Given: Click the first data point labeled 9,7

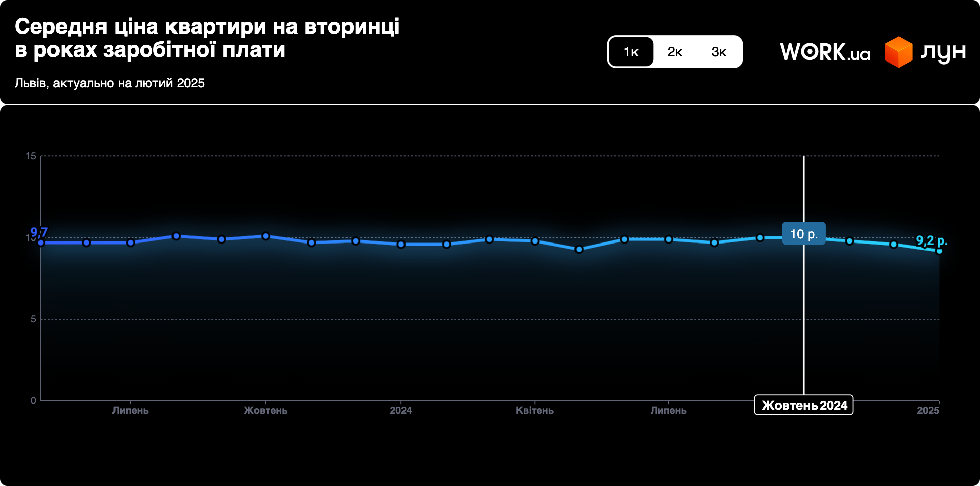Looking at the screenshot, I should click(41, 242).
